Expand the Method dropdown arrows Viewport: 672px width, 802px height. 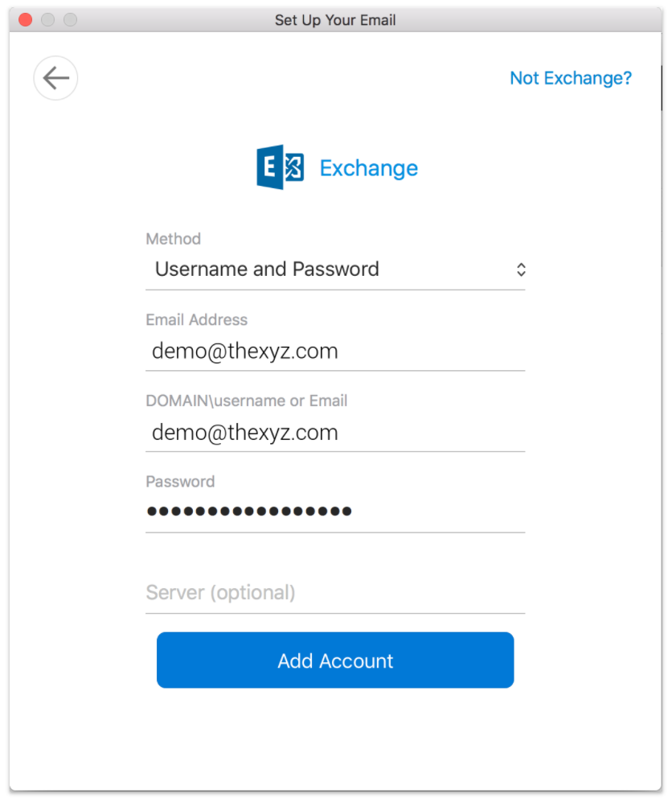coord(521,269)
